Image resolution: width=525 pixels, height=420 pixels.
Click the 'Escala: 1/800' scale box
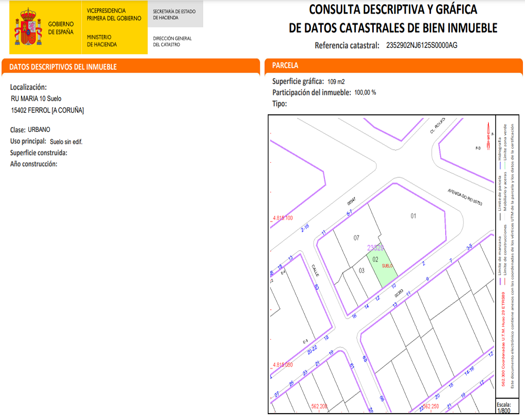pyautogui.click(x=507, y=406)
